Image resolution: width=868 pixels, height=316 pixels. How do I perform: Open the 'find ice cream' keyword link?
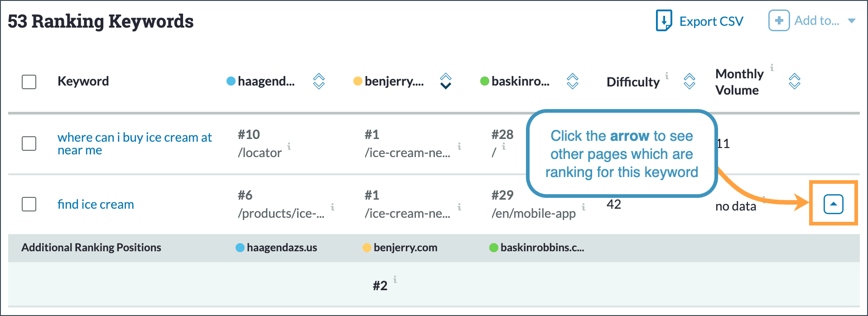coord(96,204)
